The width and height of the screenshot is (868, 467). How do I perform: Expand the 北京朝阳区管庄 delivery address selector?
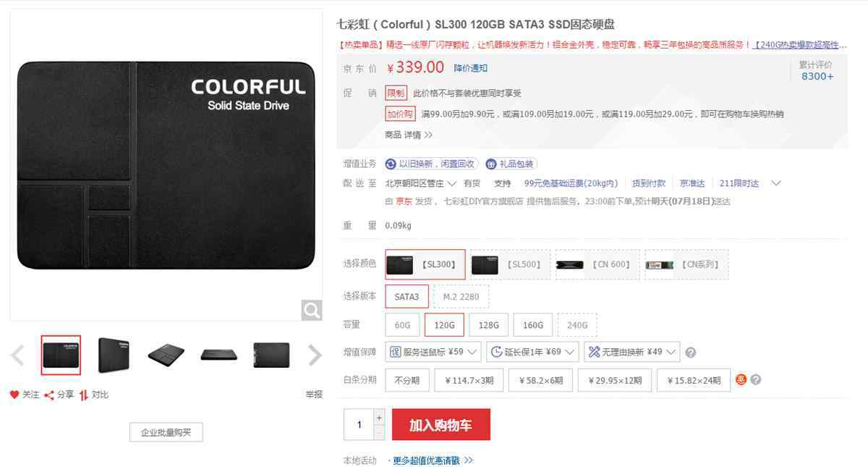(x=421, y=183)
